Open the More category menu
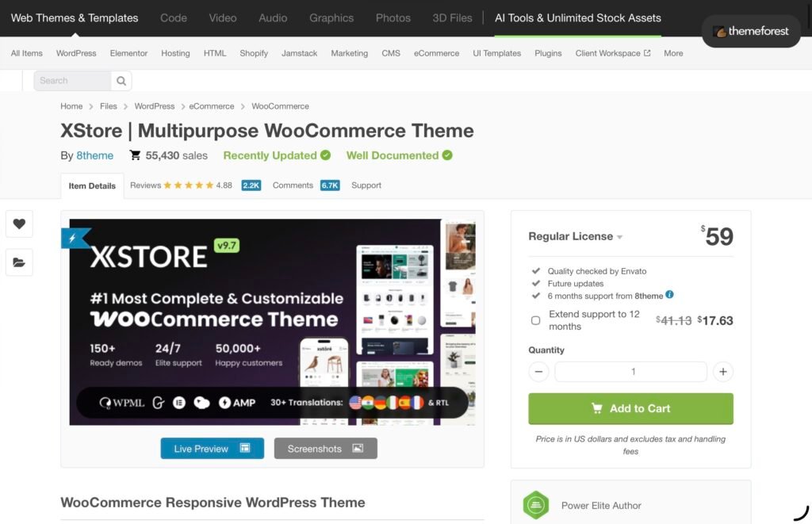Viewport: 812px width, 524px height. tap(673, 53)
